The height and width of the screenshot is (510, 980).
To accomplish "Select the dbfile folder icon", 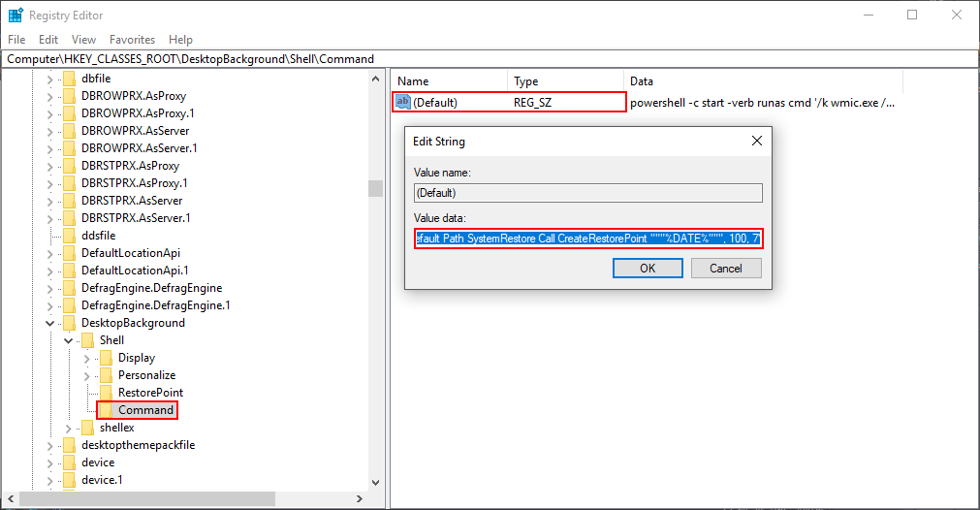I will tap(70, 79).
